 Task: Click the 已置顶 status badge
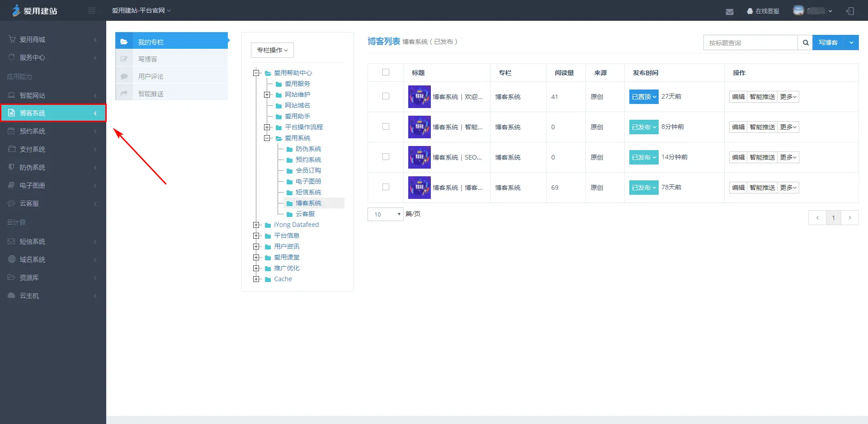pyautogui.click(x=643, y=97)
